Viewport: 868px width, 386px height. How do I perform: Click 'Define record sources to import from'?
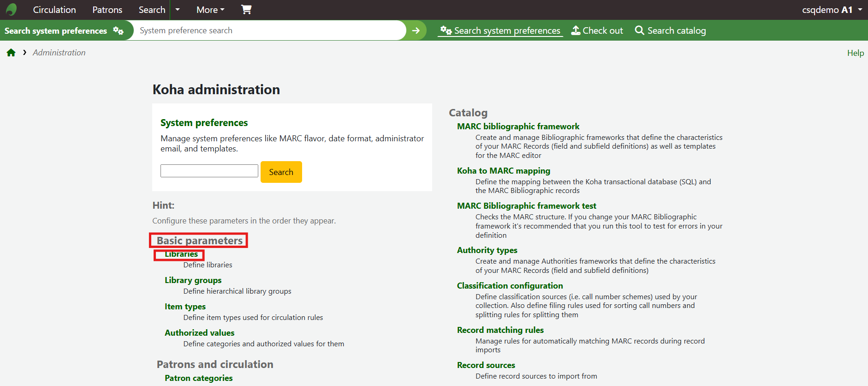pyautogui.click(x=536, y=376)
